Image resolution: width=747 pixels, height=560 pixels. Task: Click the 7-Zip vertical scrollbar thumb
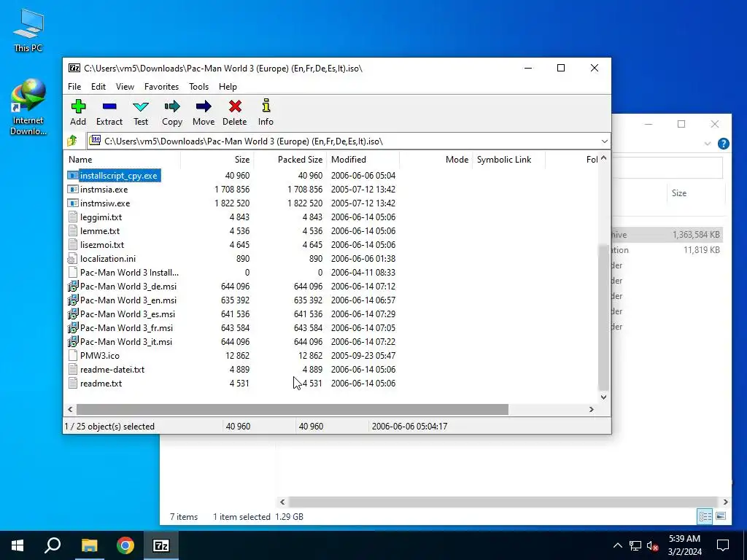pyautogui.click(x=603, y=317)
